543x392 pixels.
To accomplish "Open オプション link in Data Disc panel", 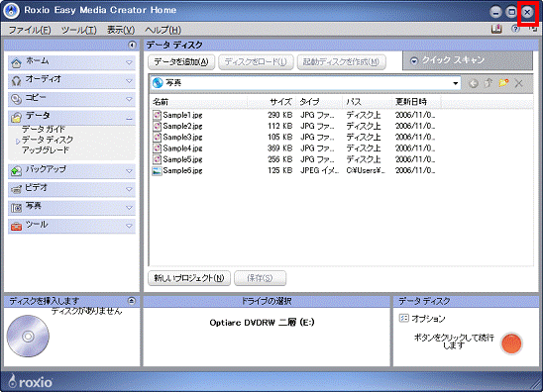I will pyautogui.click(x=428, y=319).
